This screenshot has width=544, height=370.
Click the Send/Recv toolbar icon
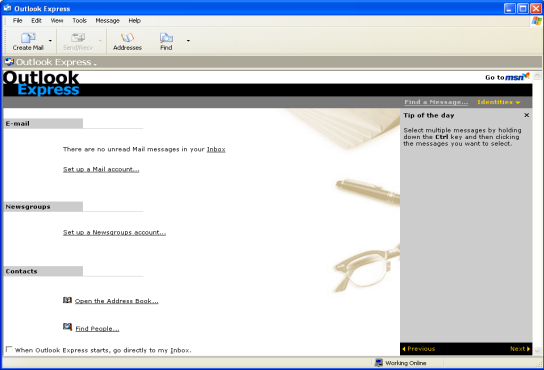78,37
